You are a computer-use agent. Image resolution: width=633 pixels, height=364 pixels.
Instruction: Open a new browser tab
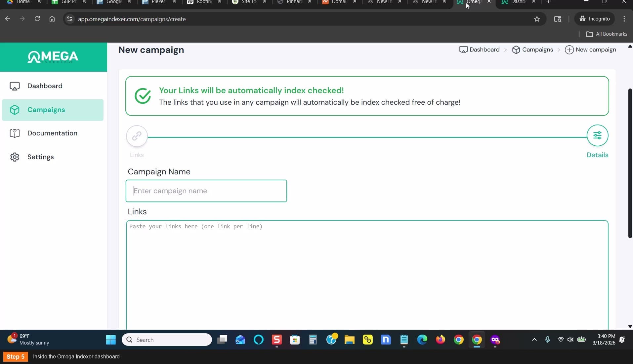click(549, 2)
